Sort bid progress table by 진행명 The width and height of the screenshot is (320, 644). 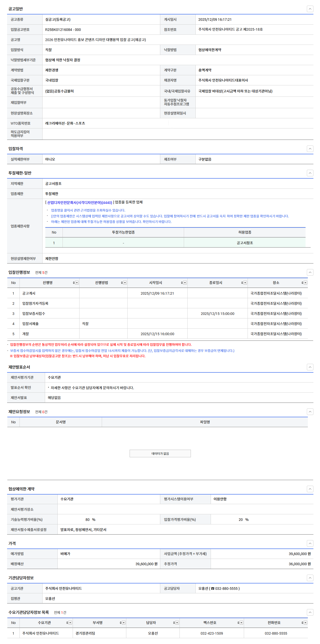(74, 283)
